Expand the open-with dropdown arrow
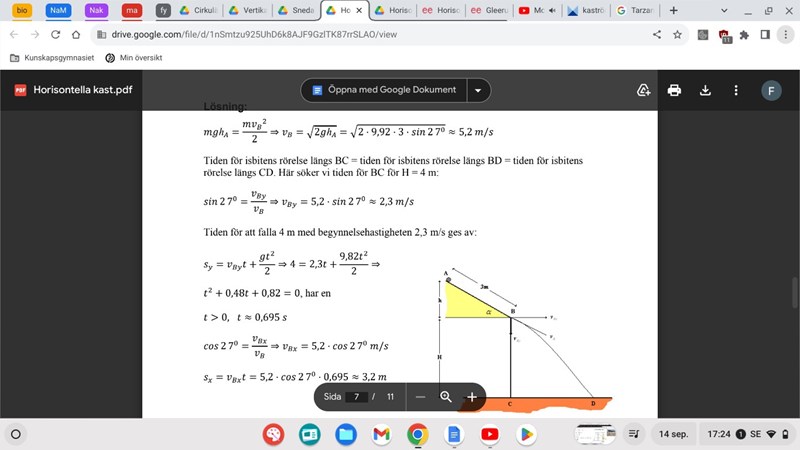The image size is (800, 450). coord(478,90)
